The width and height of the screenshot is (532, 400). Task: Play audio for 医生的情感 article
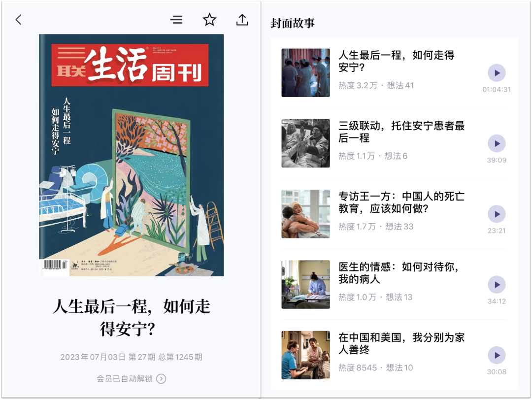click(x=497, y=285)
